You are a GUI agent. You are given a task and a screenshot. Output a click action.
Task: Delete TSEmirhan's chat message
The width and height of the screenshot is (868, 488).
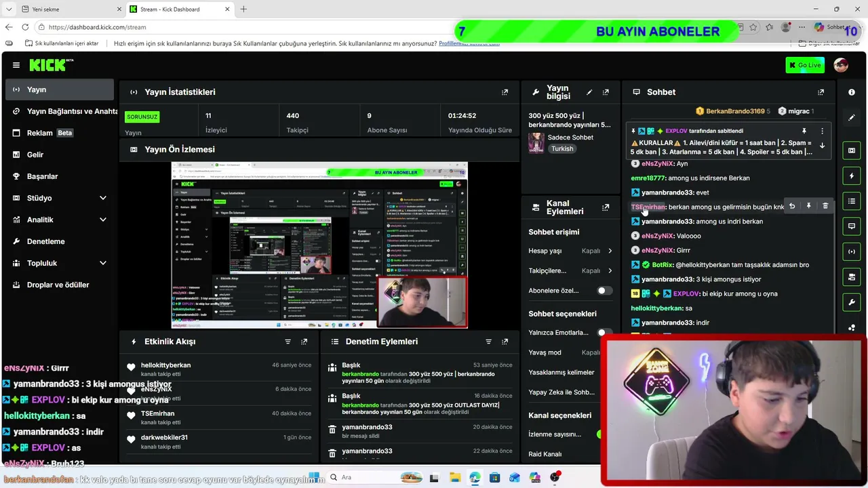pos(825,206)
